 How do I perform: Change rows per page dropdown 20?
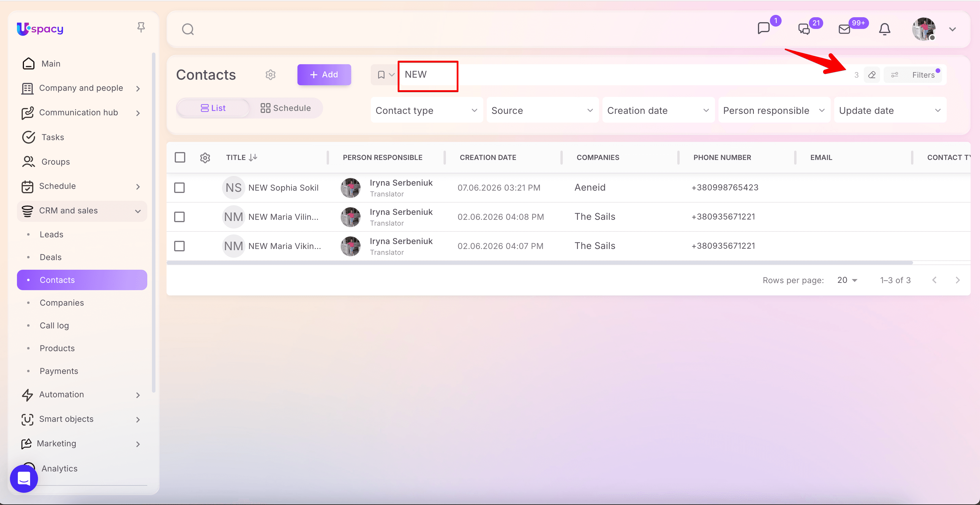(x=847, y=281)
